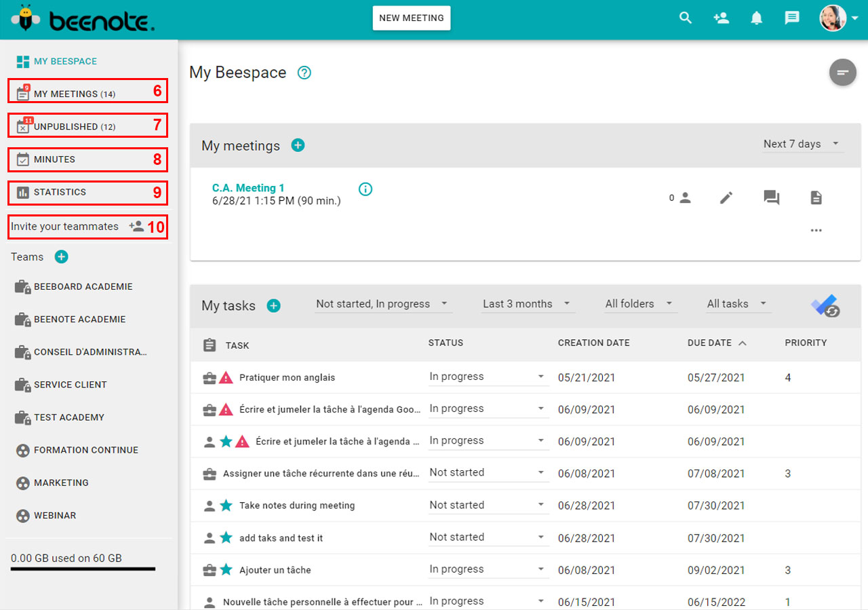Open the Not started, In progress filter

point(383,304)
